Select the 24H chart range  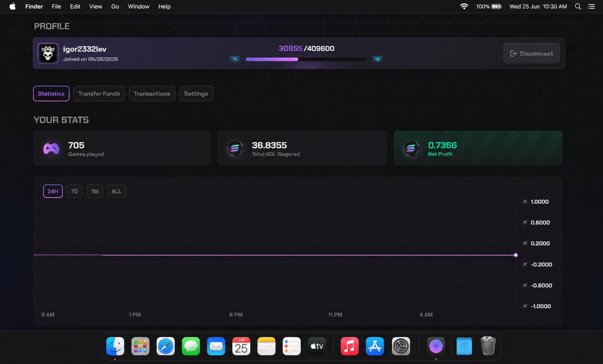point(53,191)
